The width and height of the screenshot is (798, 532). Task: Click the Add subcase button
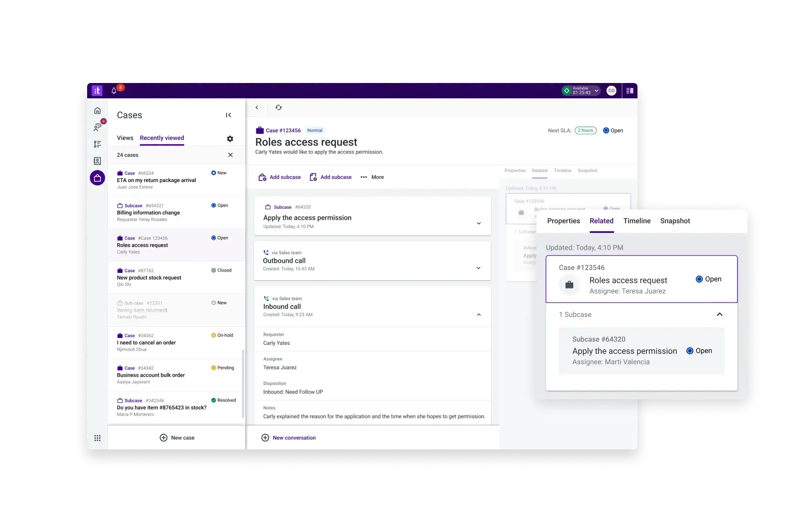point(279,177)
